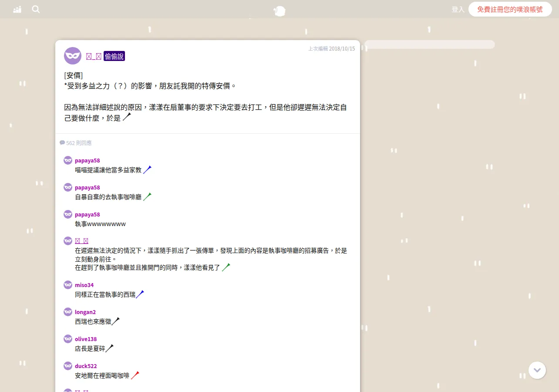Viewport: 559px width, 392px height.
Task: Click avatar of papaya58 on 執事wwww reply
Action: [68, 214]
